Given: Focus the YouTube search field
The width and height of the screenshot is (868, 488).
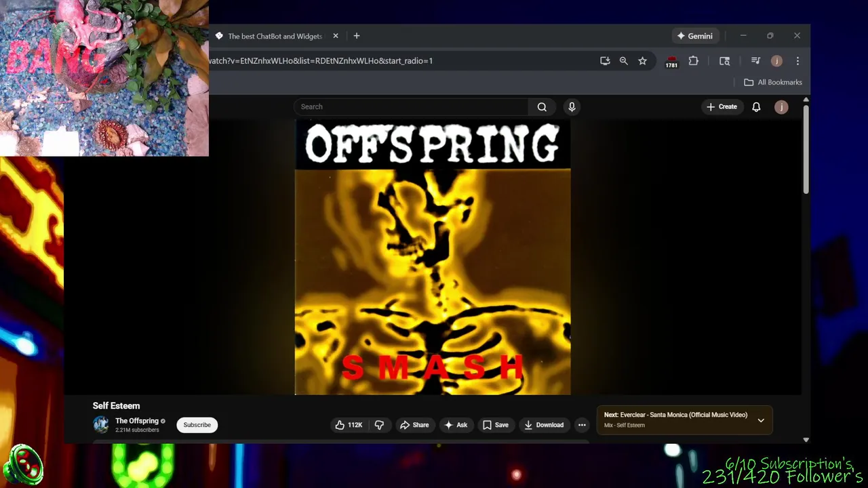Looking at the screenshot, I should pyautogui.click(x=411, y=106).
